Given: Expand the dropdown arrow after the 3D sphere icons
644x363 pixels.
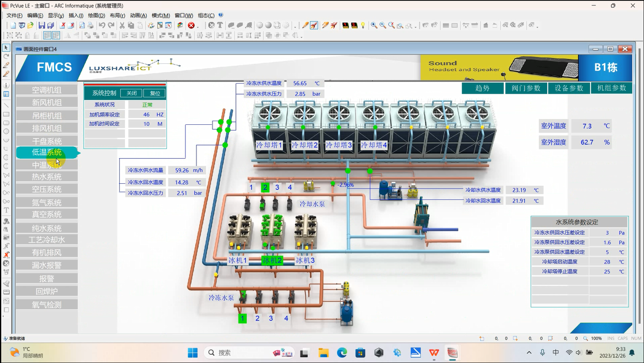Looking at the screenshot, I should (295, 27).
